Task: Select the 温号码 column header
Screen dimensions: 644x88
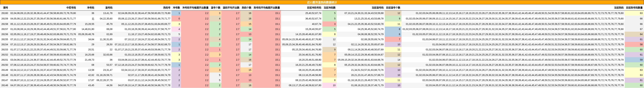Action: (109, 8)
